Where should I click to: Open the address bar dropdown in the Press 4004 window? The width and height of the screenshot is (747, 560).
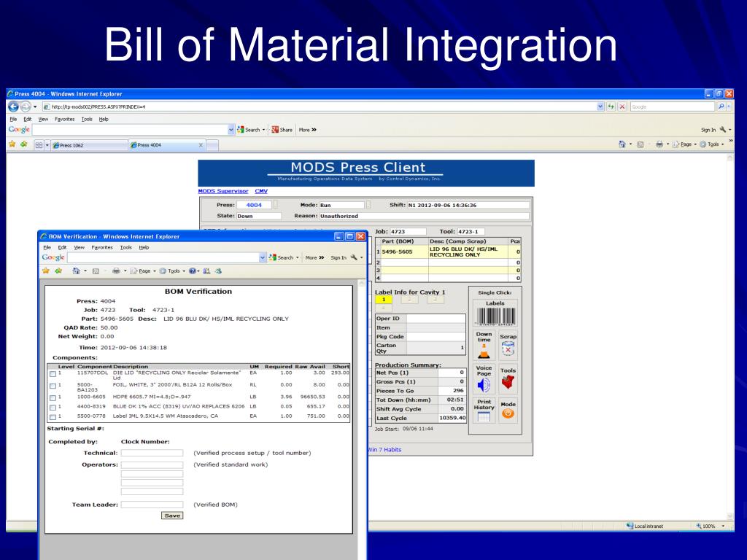point(600,106)
